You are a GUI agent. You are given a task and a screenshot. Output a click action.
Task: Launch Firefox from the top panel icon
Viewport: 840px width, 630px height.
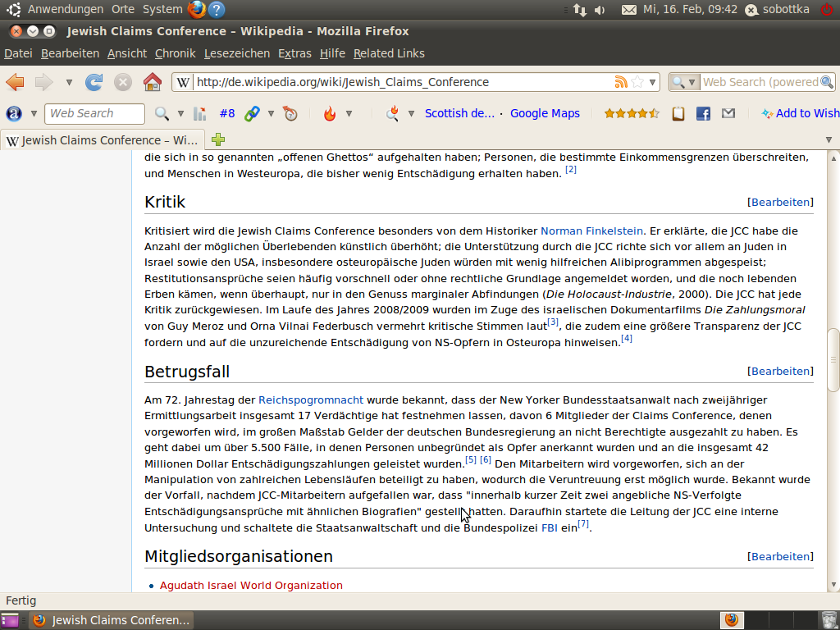197,9
